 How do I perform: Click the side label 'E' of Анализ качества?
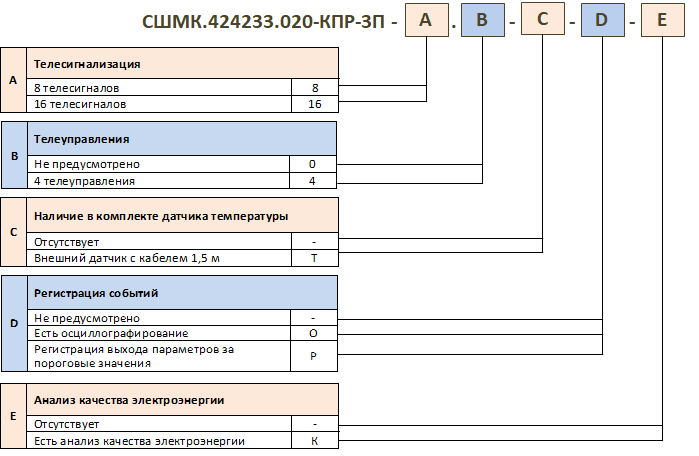coord(13,416)
